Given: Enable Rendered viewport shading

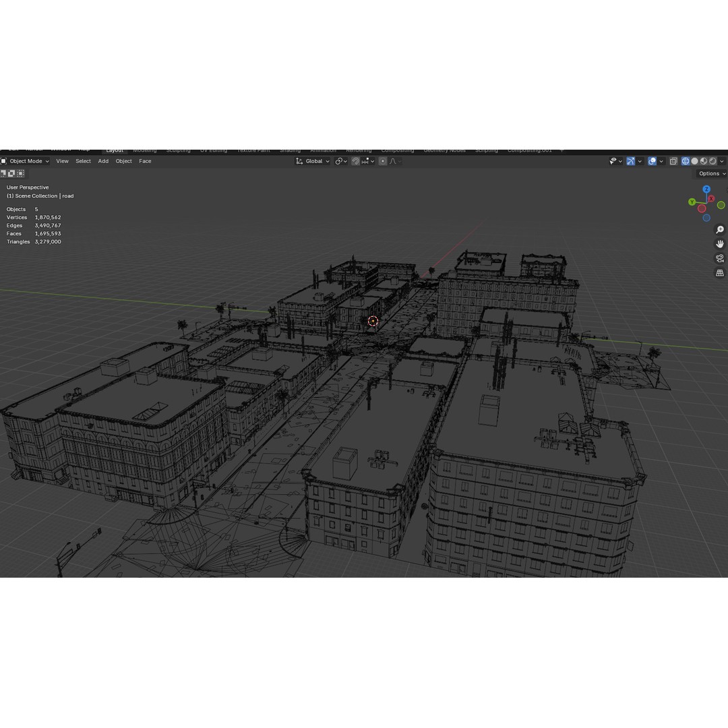Looking at the screenshot, I should click(x=712, y=161).
